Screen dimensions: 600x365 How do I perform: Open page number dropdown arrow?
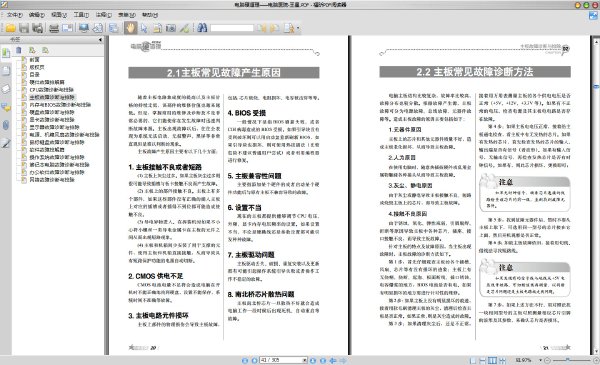pyautogui.click(x=305, y=360)
